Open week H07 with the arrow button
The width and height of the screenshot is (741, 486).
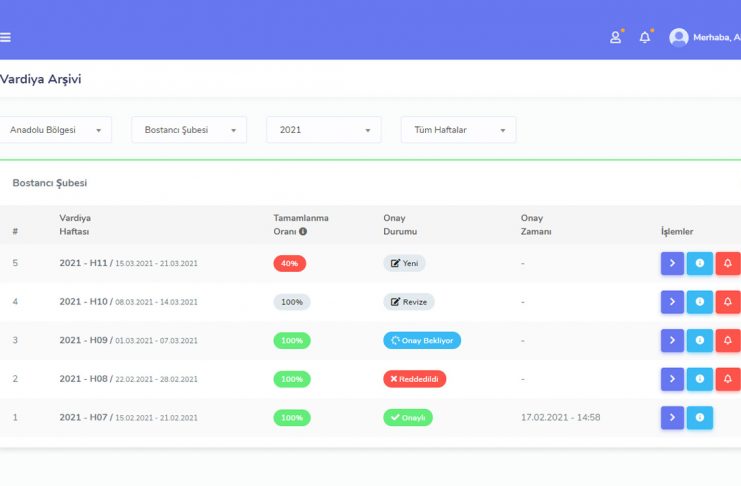pos(672,417)
